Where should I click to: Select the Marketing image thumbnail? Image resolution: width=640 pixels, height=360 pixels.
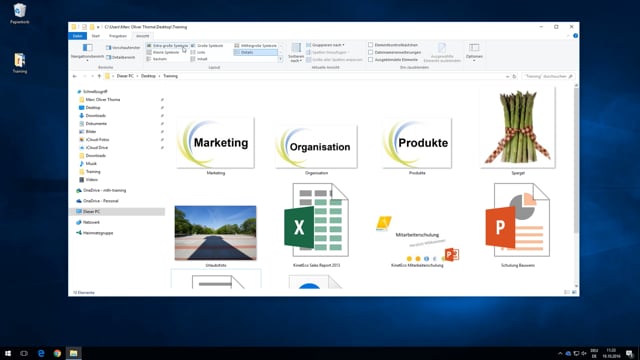coord(216,143)
